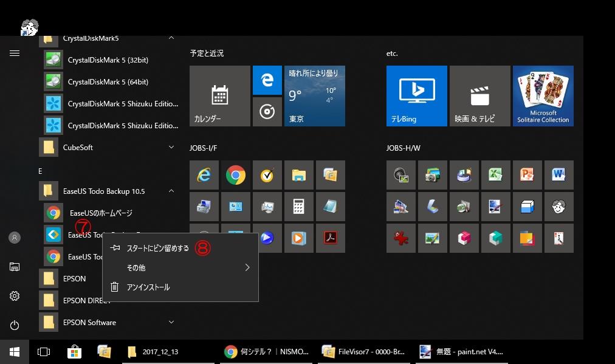The width and height of the screenshot is (615, 364).
Task: Click the JOBS-I/F group header
Action: coord(203,148)
